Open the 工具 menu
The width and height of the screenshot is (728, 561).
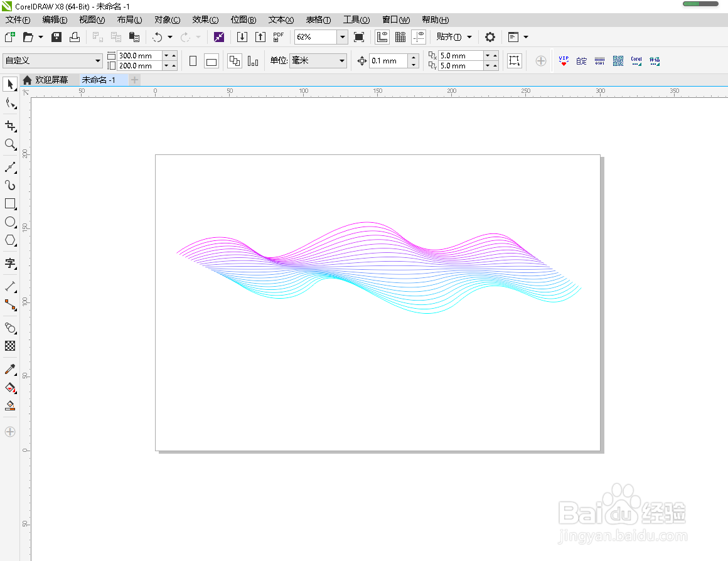(x=356, y=19)
